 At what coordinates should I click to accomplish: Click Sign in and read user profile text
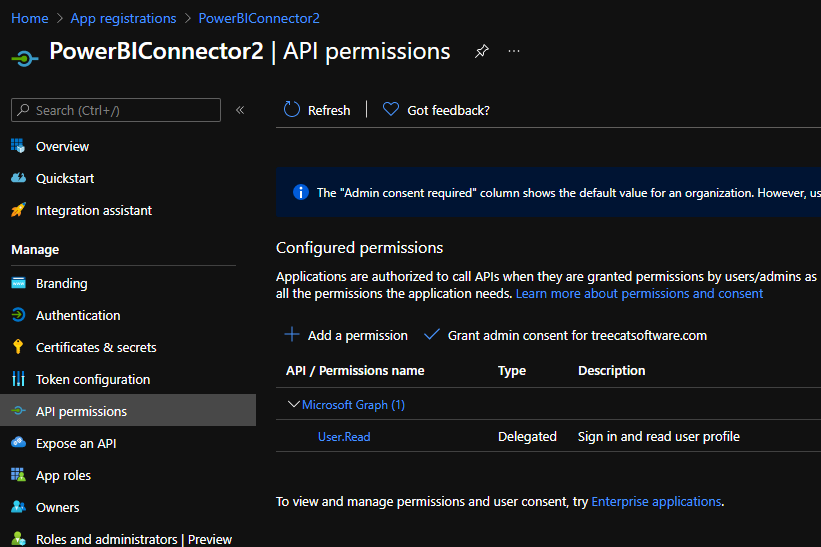[659, 437]
